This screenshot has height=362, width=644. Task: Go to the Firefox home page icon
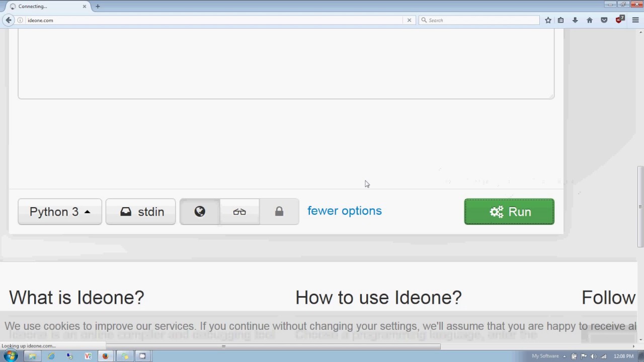point(590,20)
